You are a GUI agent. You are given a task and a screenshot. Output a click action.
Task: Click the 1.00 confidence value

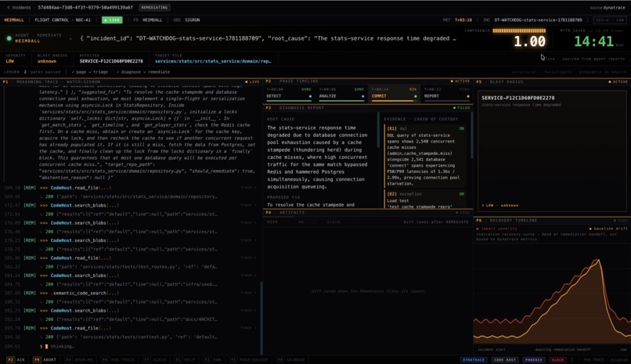(x=529, y=41)
